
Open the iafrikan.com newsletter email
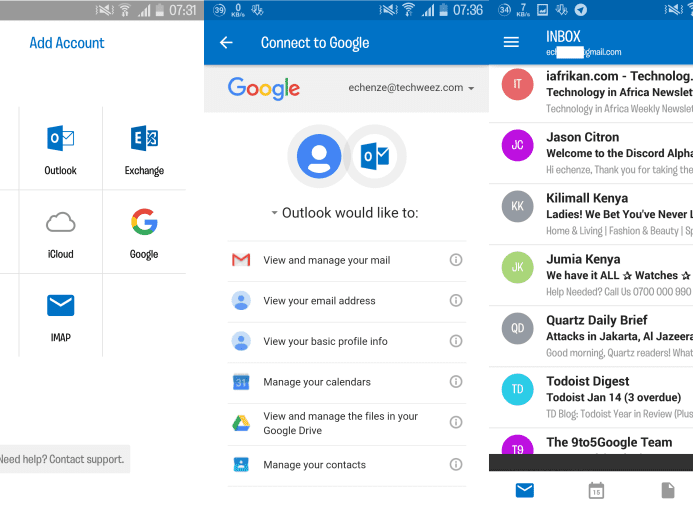tap(591, 92)
